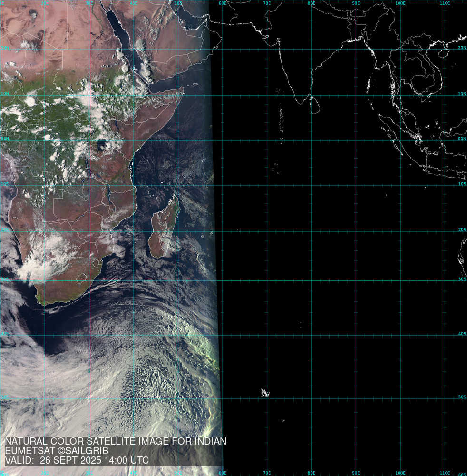Click the grid intersection of 30S and 80E
Image resolution: width=467 pixels, height=476 pixels.
point(311,280)
